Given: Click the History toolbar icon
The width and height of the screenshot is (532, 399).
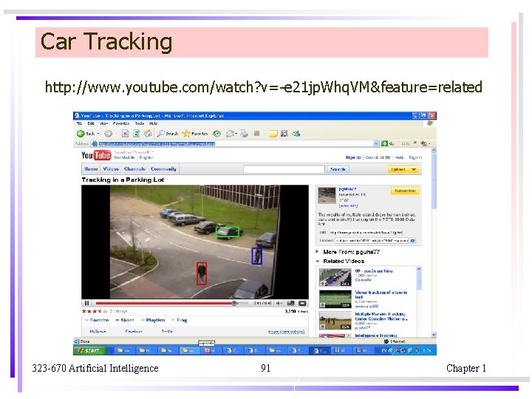Looking at the screenshot, I should 216,134.
